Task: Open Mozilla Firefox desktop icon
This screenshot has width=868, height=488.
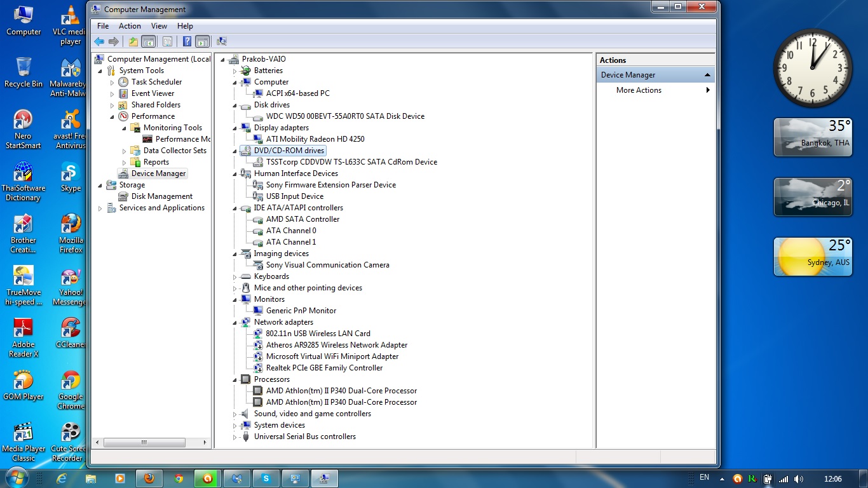Action: pos(71,234)
